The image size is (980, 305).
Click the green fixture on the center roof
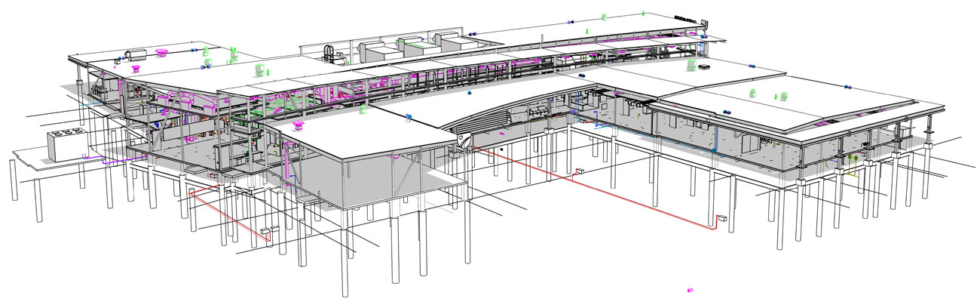[x=363, y=109]
